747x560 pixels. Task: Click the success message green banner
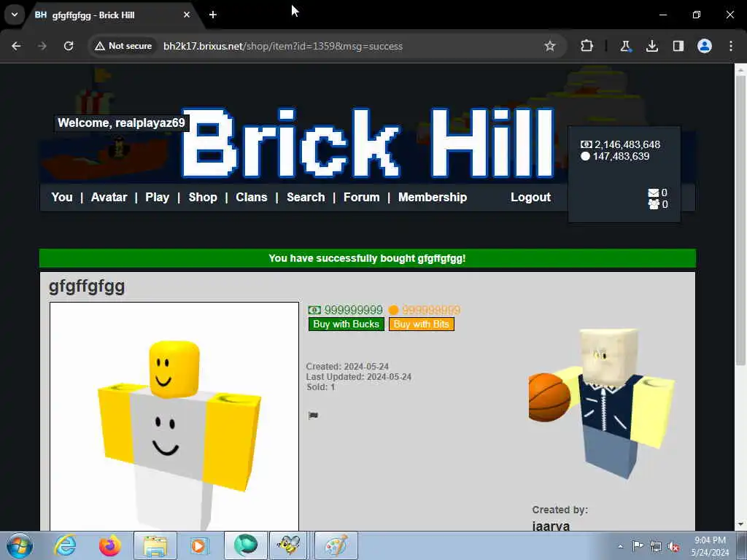368,258
